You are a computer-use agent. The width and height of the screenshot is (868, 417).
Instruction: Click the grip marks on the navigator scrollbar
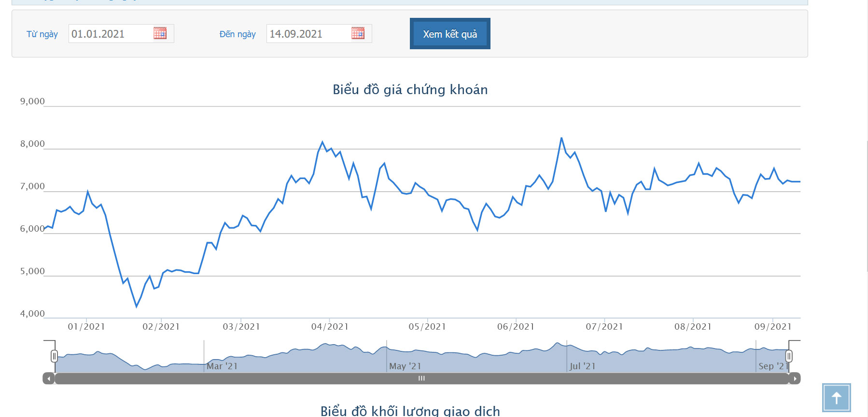[421, 378]
